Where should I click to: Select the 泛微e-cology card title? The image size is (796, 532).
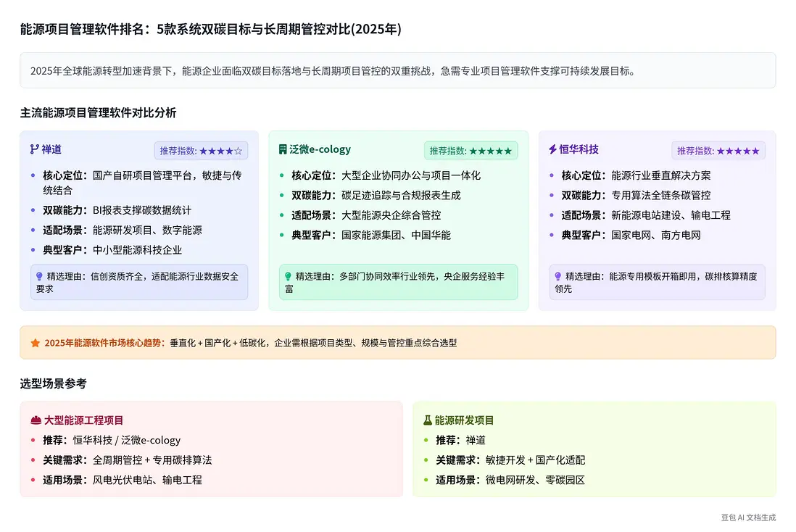[x=320, y=149]
